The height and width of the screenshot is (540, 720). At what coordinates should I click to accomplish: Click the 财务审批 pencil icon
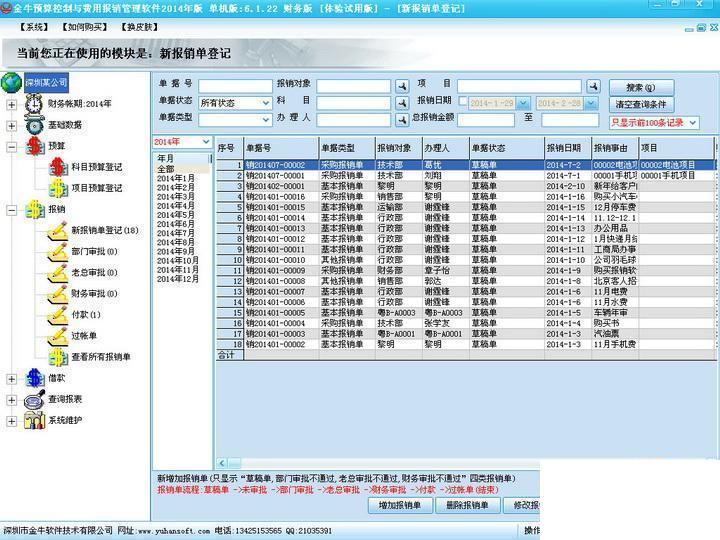coord(58,294)
